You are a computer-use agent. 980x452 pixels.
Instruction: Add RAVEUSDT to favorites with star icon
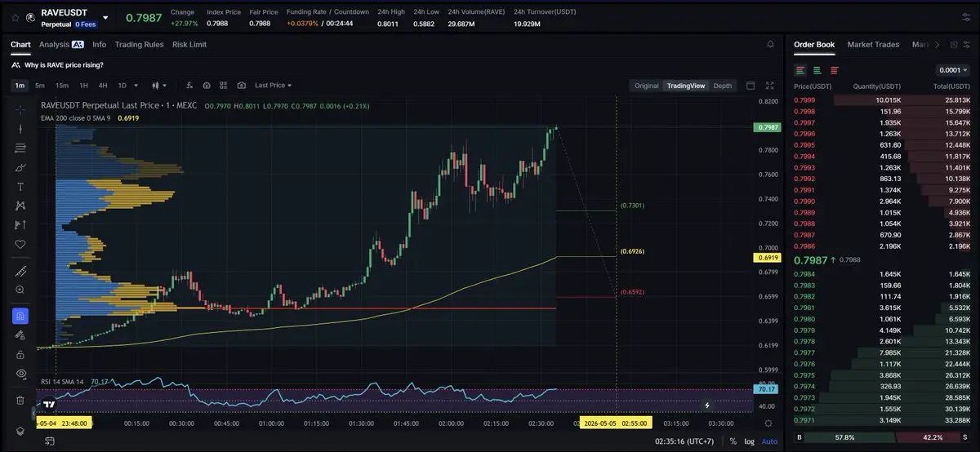[x=15, y=16]
